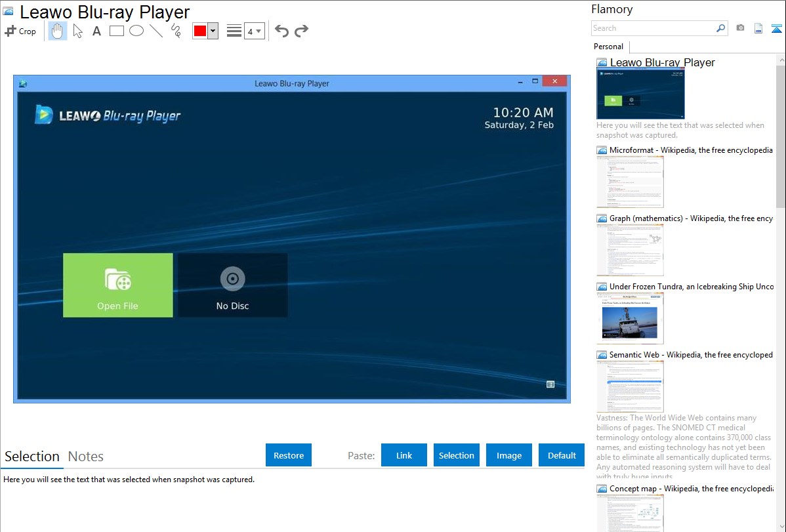Activate the hand pan tool
The height and width of the screenshot is (532, 786).
point(57,31)
